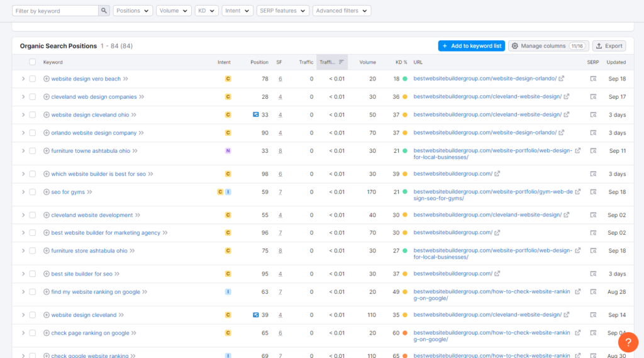The height and width of the screenshot is (358, 644).
Task: Check the box for best site builder for seo
Action: [33, 274]
